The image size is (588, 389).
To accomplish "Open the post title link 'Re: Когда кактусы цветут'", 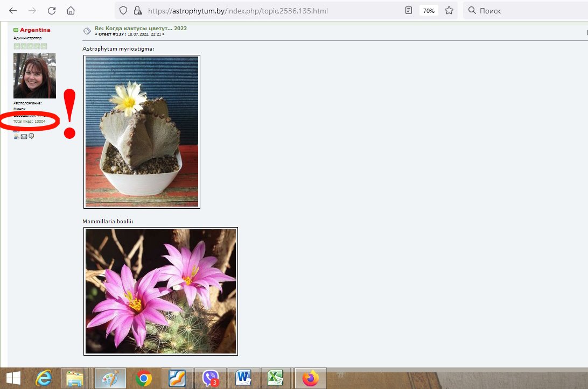I will (141, 28).
